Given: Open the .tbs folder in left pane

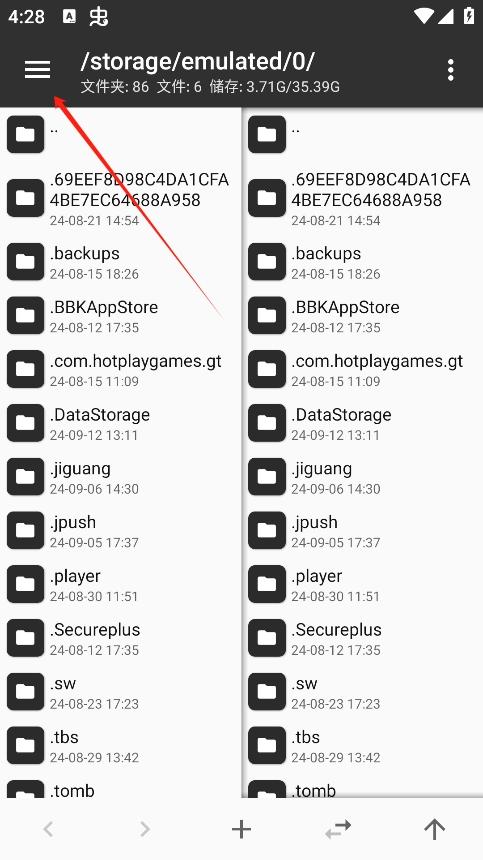Looking at the screenshot, I should click(121, 746).
